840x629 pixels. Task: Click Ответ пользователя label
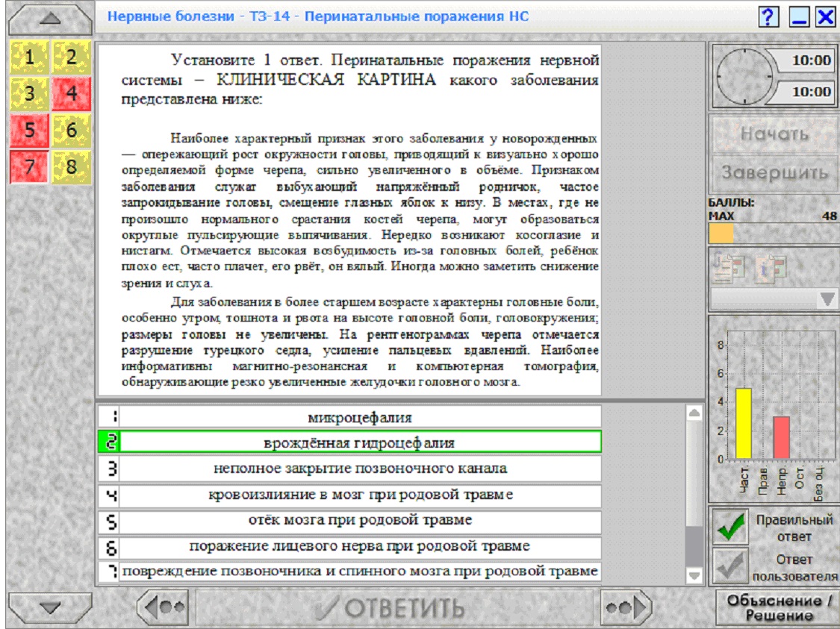[794, 567]
